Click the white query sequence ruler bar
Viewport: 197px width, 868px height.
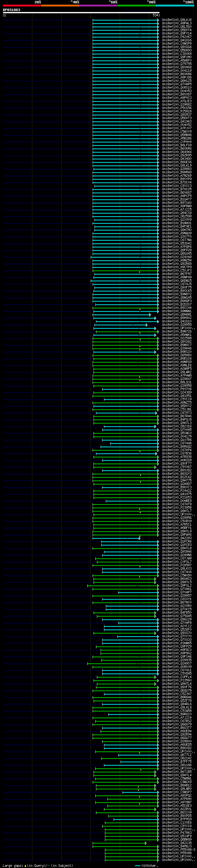[x=81, y=12]
